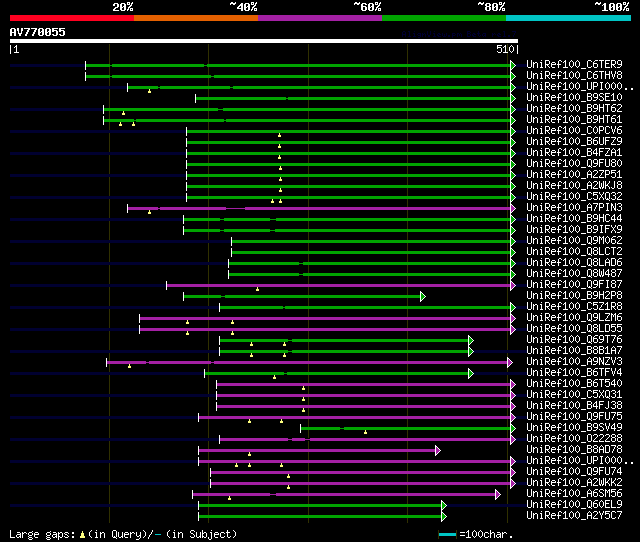The width and height of the screenshot is (640, 542).
Task: Open the UniRef100_Q8LD55 hit label
Action: point(574,329)
